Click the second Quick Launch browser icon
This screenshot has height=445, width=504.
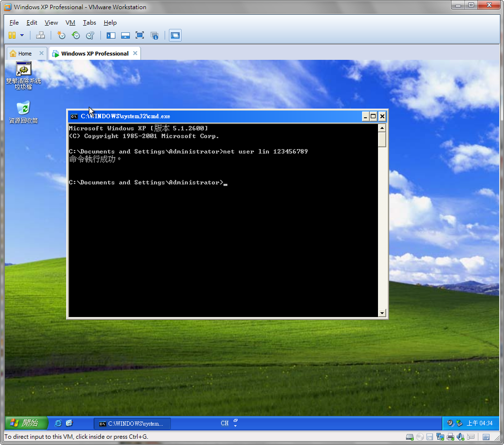tap(69, 423)
